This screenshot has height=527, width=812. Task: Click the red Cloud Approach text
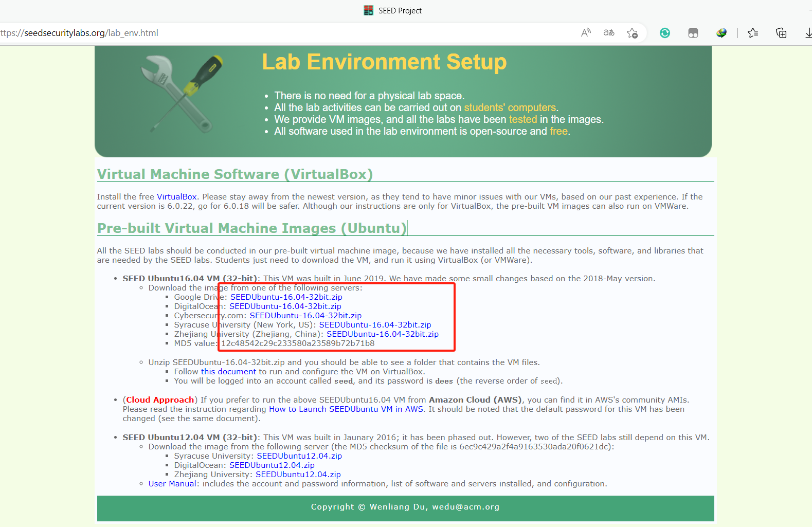point(160,400)
